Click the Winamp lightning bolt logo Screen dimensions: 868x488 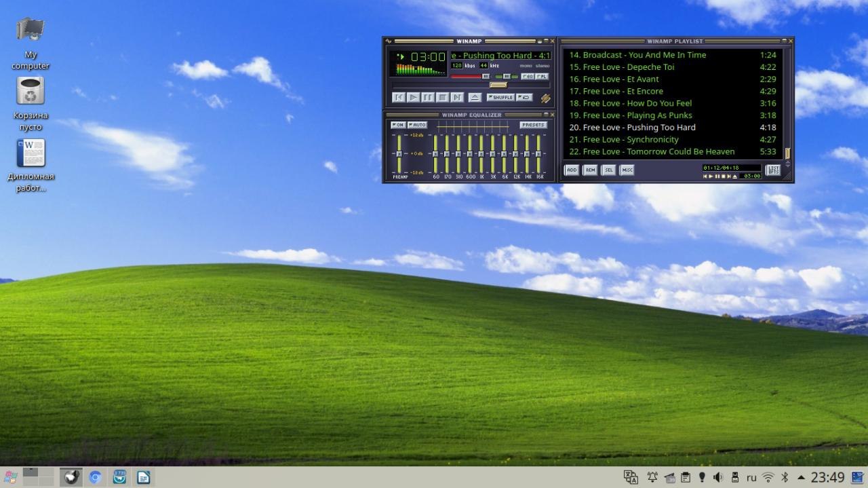coord(546,98)
